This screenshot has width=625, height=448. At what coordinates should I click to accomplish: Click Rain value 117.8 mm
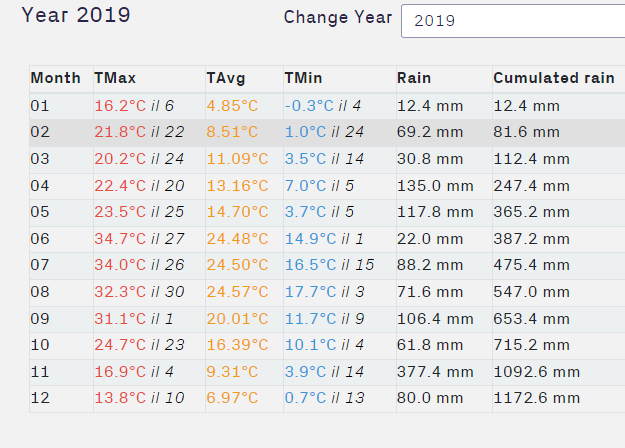pos(435,212)
